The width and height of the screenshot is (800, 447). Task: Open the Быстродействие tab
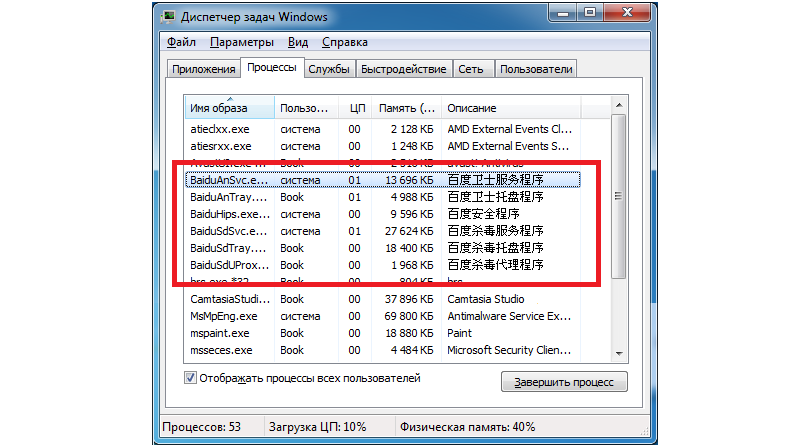coord(404,69)
